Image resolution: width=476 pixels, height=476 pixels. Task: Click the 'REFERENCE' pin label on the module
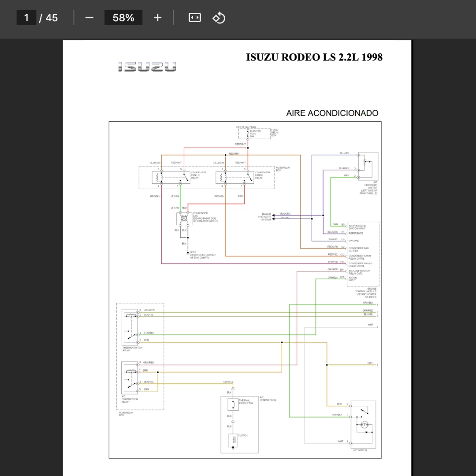click(x=356, y=234)
